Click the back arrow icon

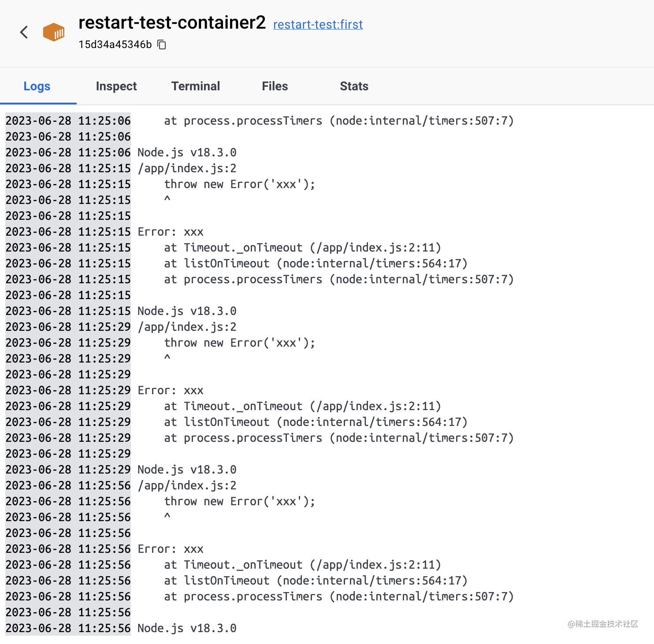(x=24, y=32)
